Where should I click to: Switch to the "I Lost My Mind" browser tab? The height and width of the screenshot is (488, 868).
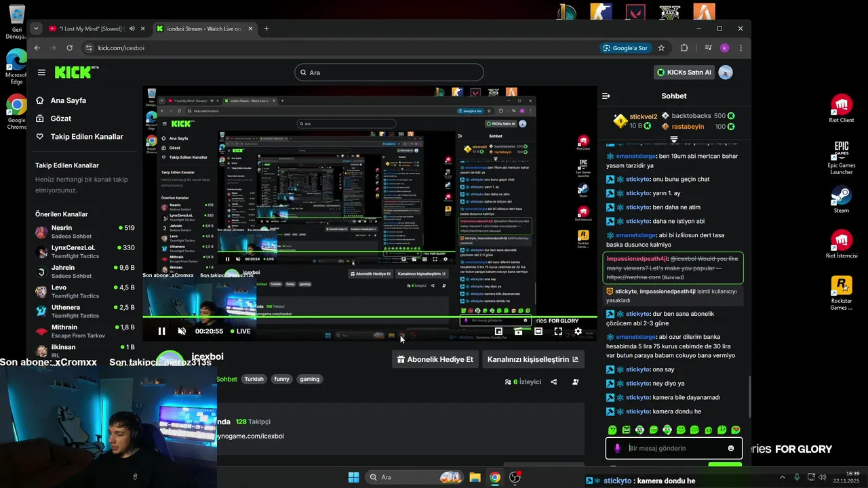pyautogui.click(x=90, y=28)
